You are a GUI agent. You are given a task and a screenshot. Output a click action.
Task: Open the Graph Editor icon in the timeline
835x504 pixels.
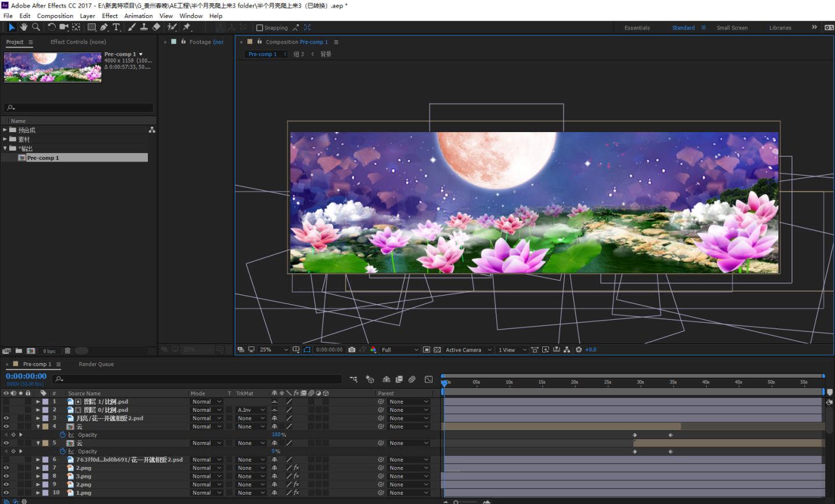(429, 379)
